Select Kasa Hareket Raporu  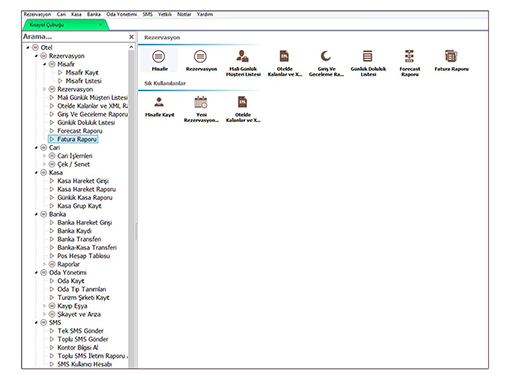click(87, 189)
